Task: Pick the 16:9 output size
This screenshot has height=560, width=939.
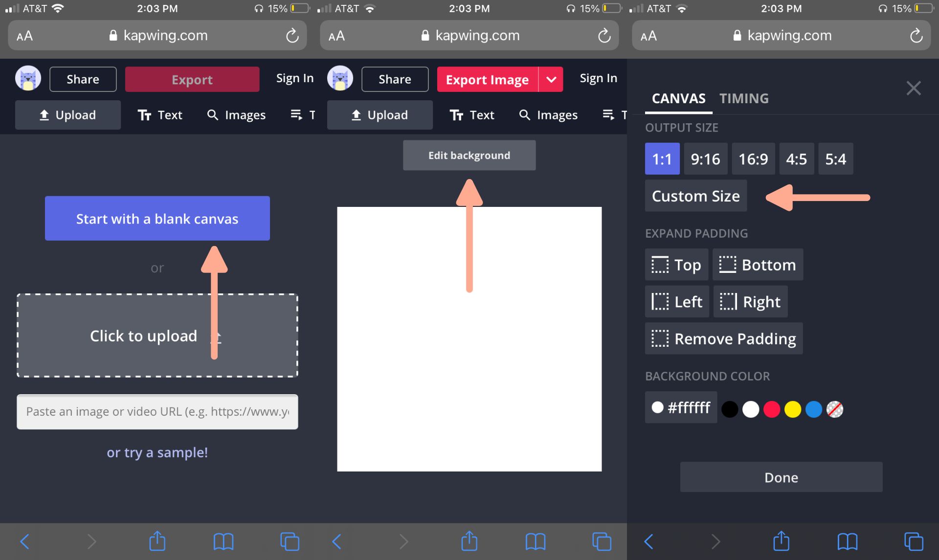Action: tap(753, 159)
